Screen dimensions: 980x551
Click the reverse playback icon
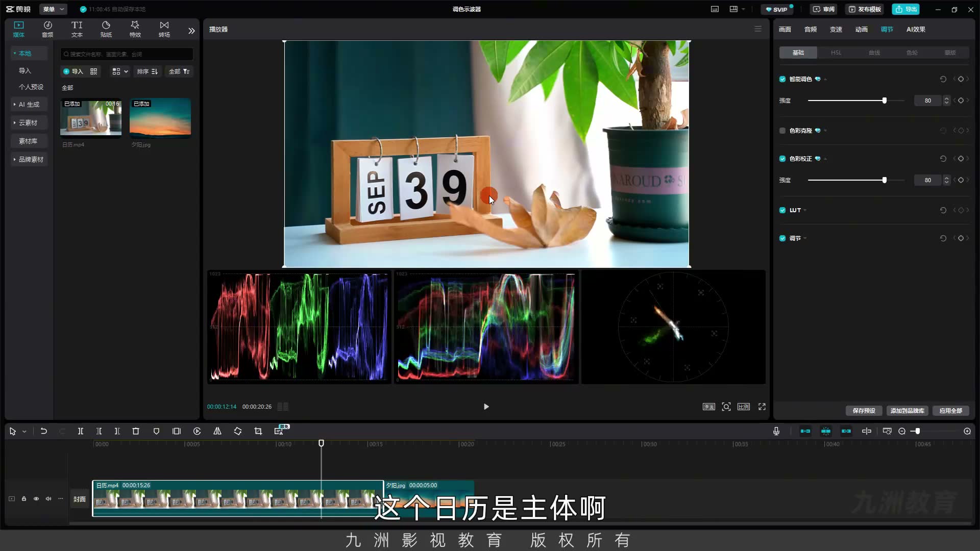197,431
